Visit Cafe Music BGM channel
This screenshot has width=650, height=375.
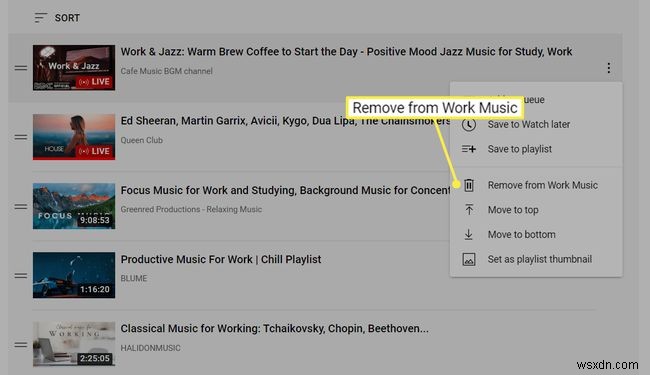tap(166, 71)
